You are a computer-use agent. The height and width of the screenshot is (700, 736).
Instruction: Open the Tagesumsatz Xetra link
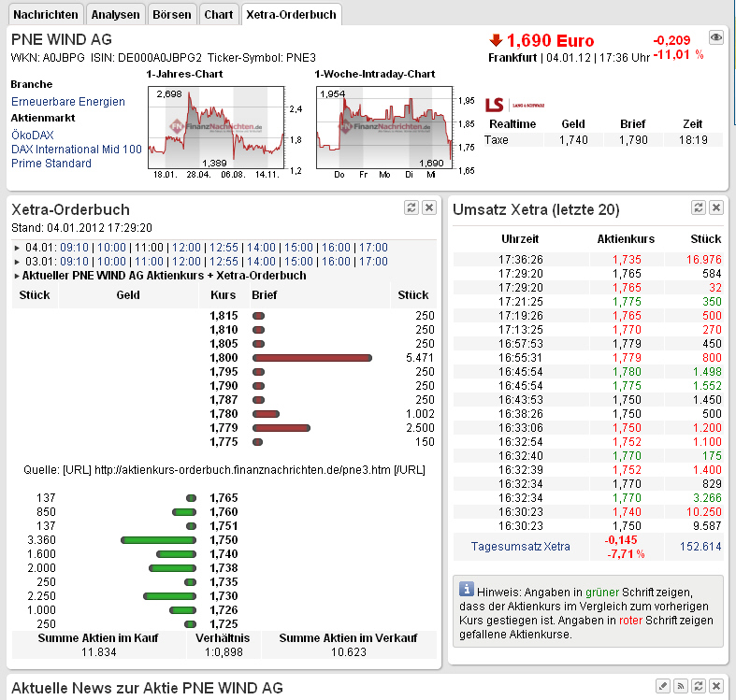click(521, 547)
